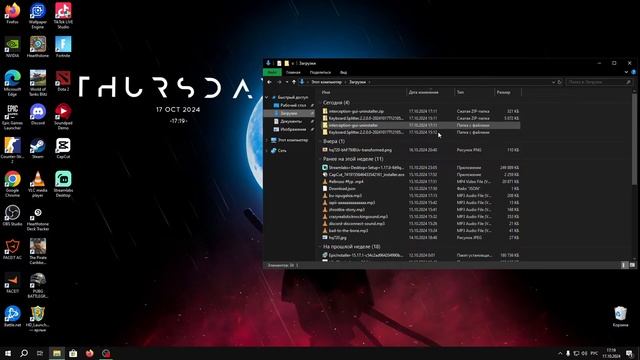Image resolution: width=640 pixels, height=360 pixels.
Task: Collapse the Ранее на этой неделе (11) group
Action: pos(320,159)
